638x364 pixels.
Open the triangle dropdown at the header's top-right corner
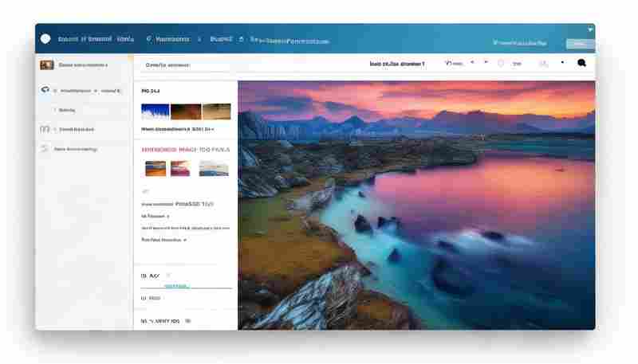point(590,29)
